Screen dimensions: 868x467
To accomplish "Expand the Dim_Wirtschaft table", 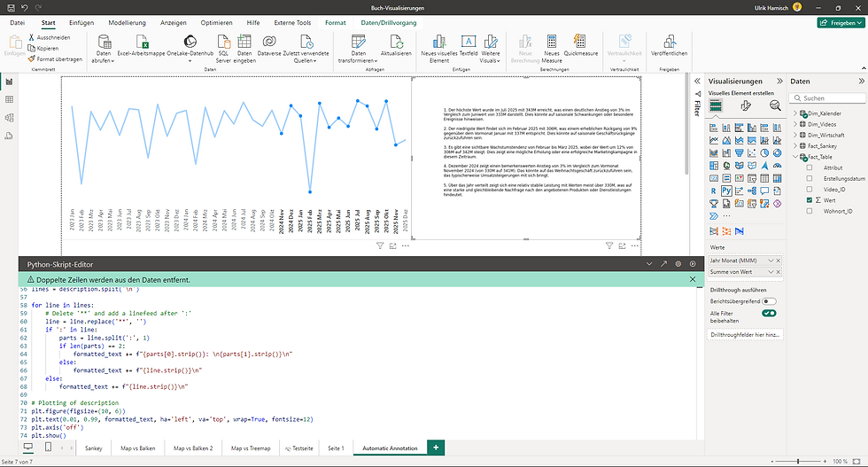I will (x=795, y=135).
